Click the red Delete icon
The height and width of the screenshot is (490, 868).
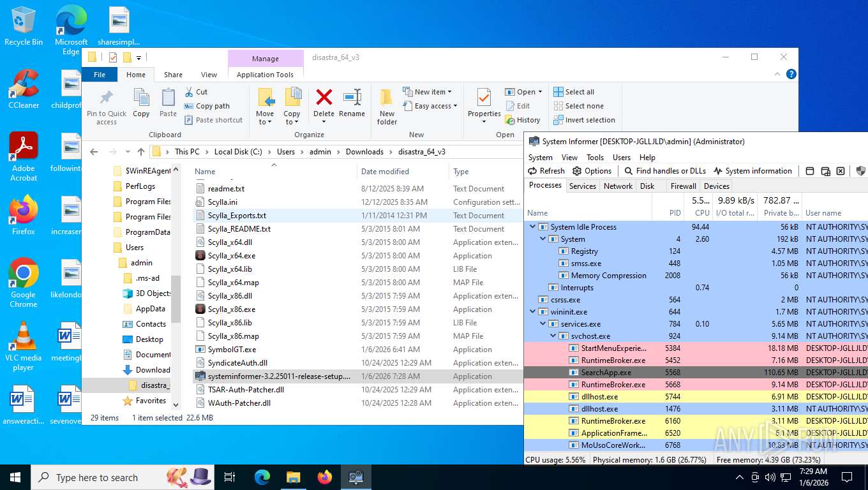[324, 97]
